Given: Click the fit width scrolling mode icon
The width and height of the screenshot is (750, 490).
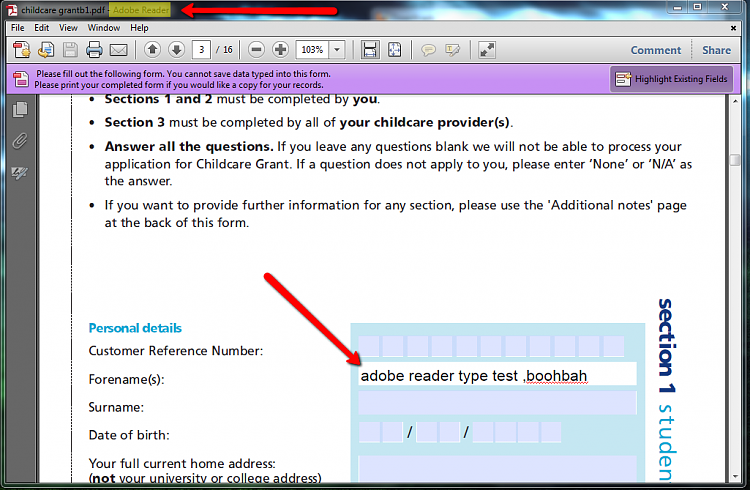Looking at the screenshot, I should (x=370, y=50).
